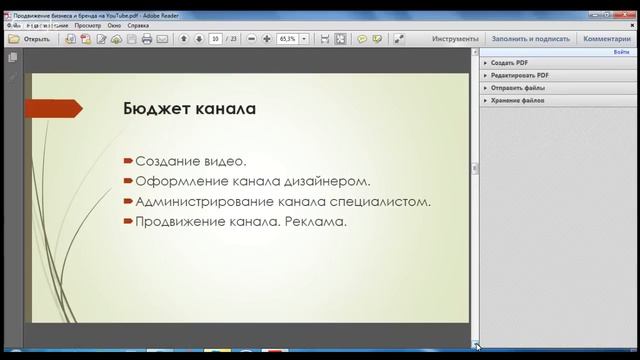The width and height of the screenshot is (640, 360).
Task: Zoom in with the plus button
Action: click(x=267, y=39)
